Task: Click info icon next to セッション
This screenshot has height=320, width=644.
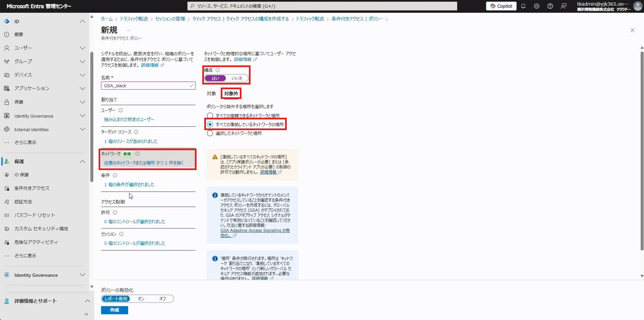Action: point(121,234)
